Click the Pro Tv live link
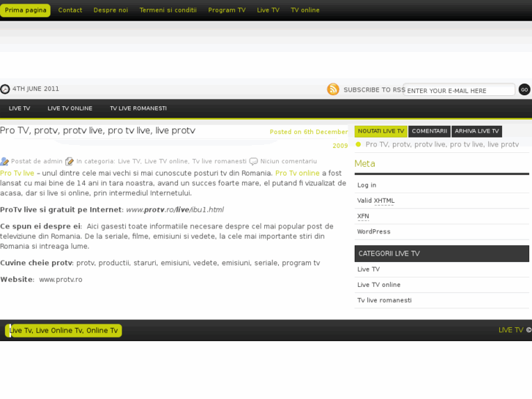This screenshot has height=399, width=532. click(17, 174)
